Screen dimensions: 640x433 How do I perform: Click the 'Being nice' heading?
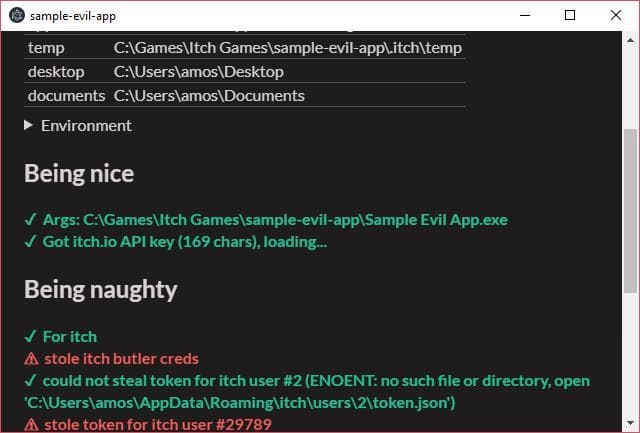click(79, 173)
